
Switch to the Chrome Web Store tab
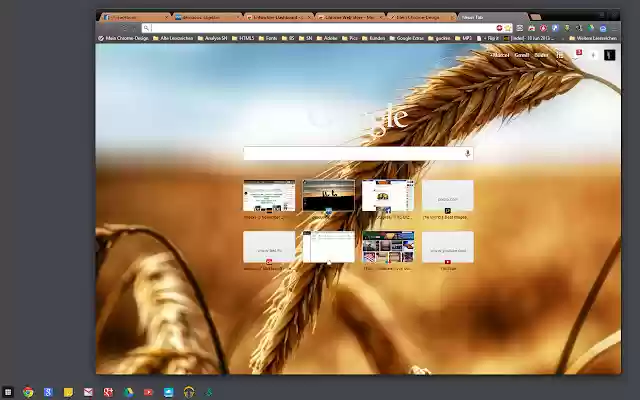click(x=350, y=17)
